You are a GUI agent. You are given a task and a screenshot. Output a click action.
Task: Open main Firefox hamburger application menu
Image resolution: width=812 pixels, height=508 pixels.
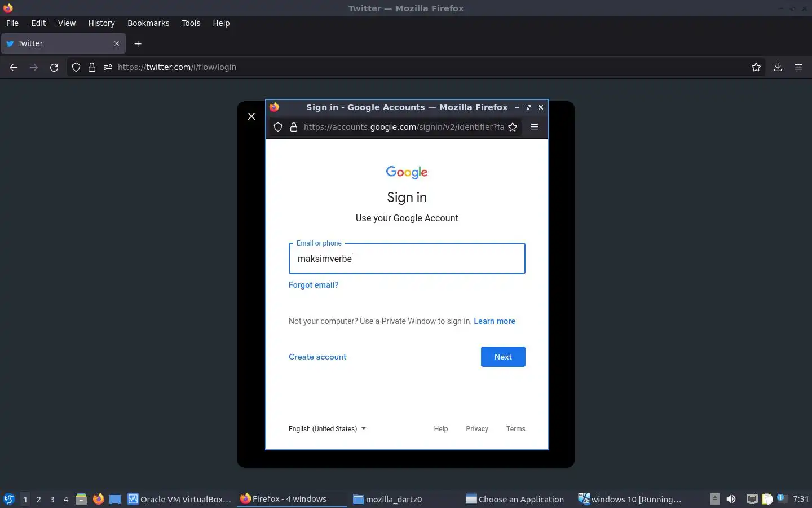(798, 67)
